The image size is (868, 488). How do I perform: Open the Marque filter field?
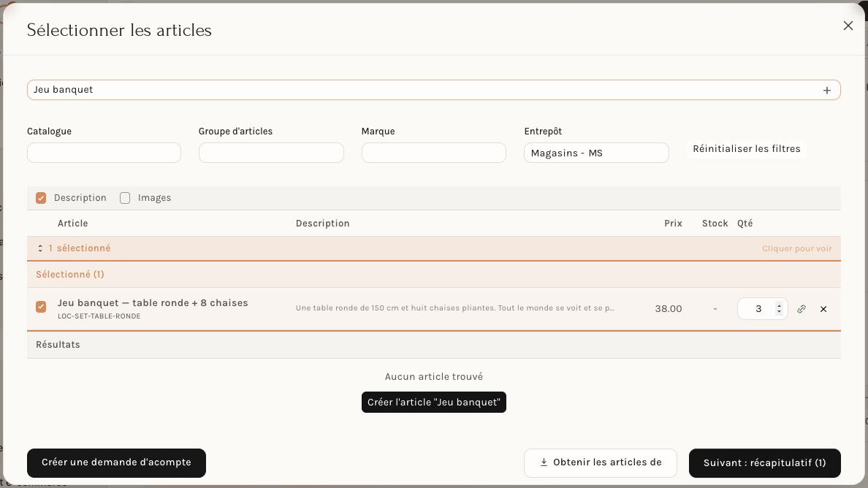coord(433,153)
